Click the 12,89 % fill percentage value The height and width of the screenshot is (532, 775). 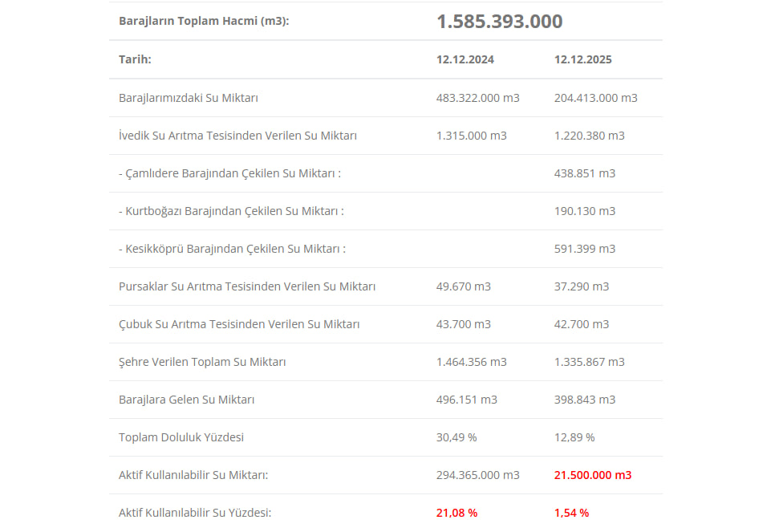click(574, 437)
